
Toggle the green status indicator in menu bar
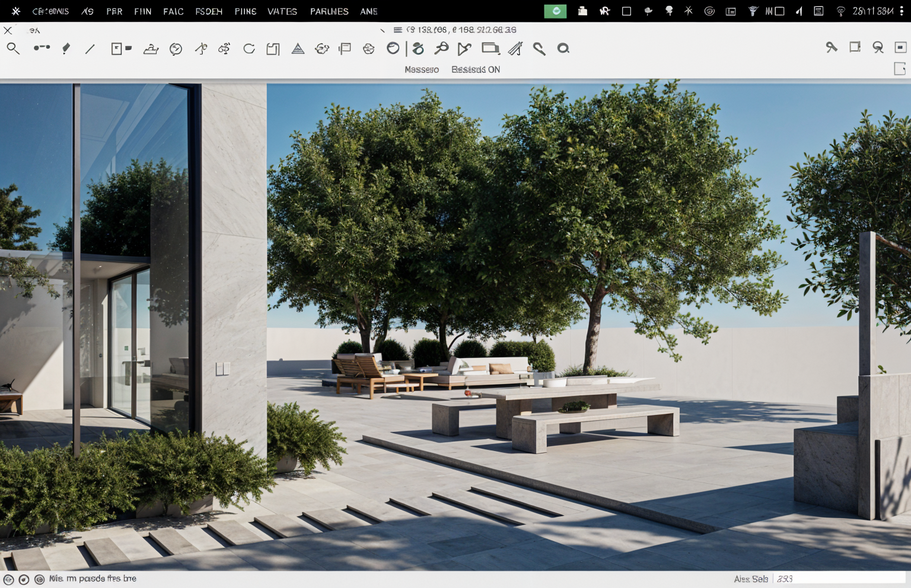click(555, 11)
